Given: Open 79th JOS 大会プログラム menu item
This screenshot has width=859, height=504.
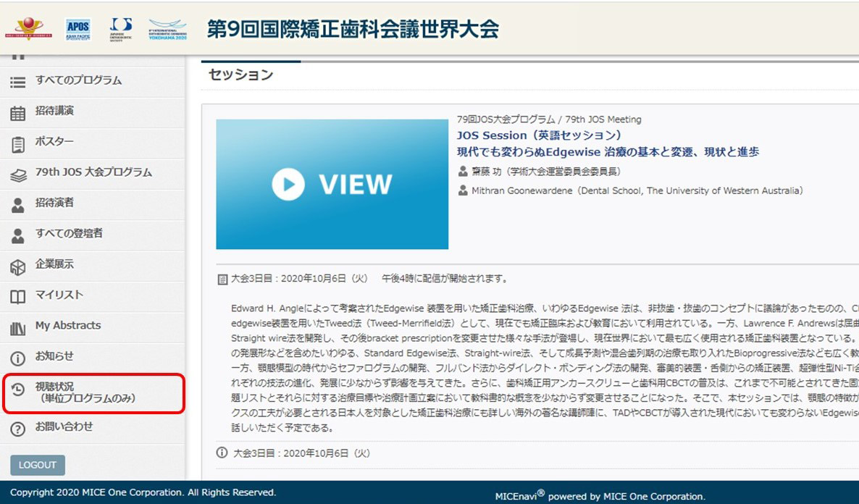Looking at the screenshot, I should [x=92, y=174].
